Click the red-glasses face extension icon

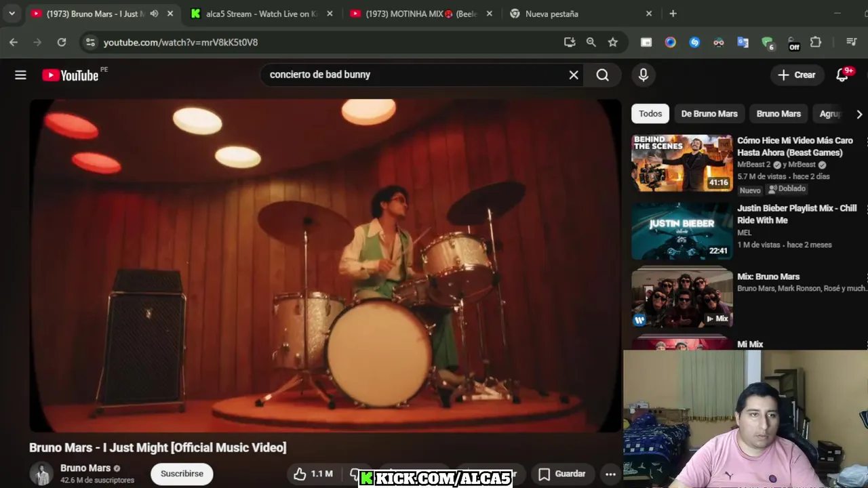pyautogui.click(x=719, y=42)
